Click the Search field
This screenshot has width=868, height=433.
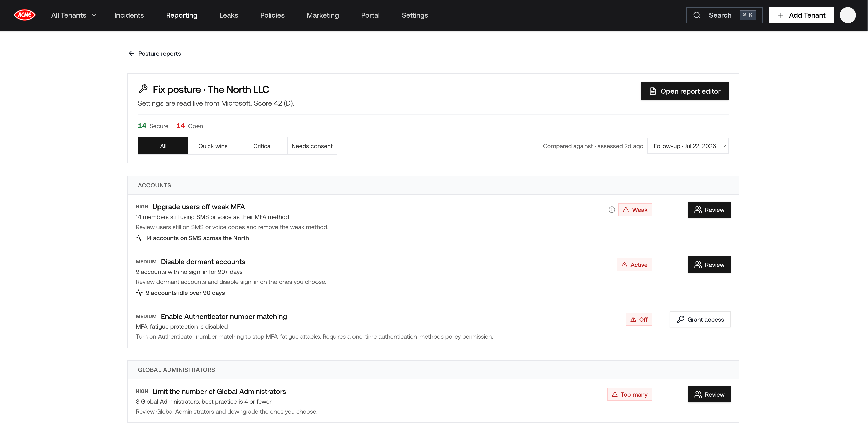coord(724,15)
